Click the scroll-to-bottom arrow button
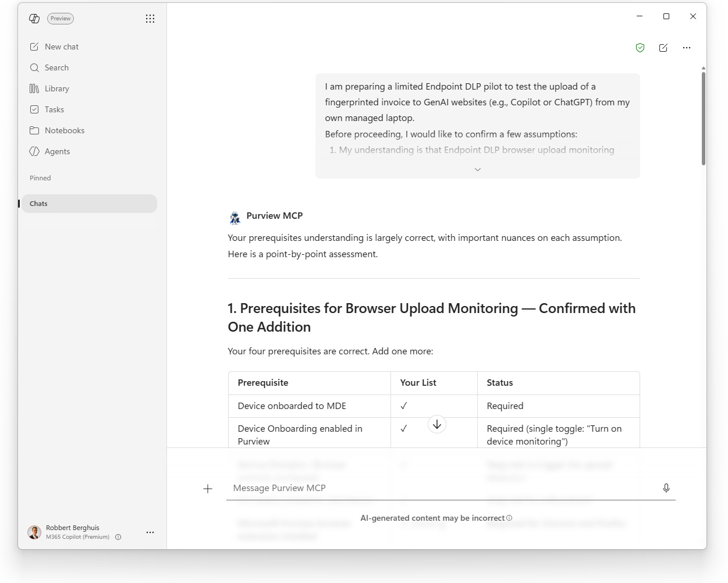The image size is (728, 583). [437, 425]
